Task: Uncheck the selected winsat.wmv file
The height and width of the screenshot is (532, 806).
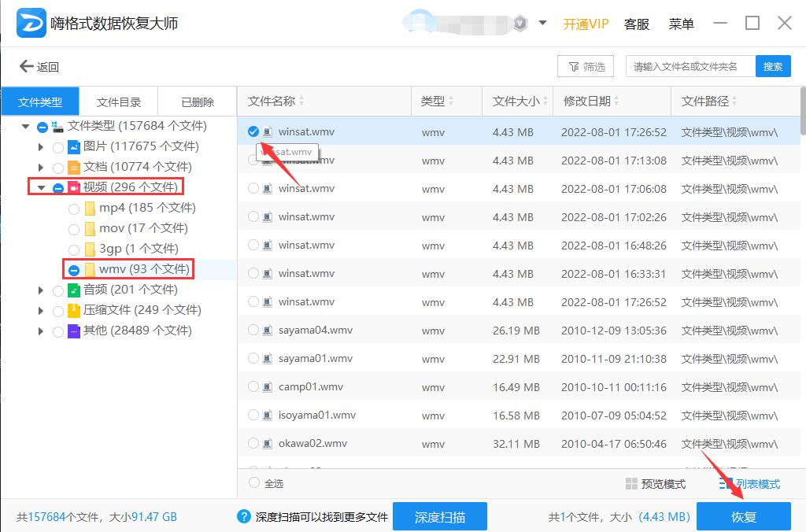Action: 254,131
